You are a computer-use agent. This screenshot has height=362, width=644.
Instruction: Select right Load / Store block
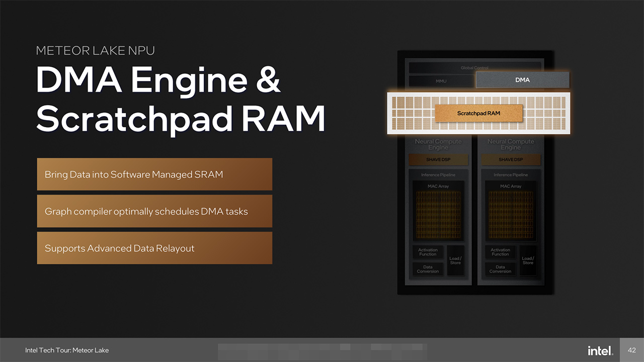pos(528,260)
